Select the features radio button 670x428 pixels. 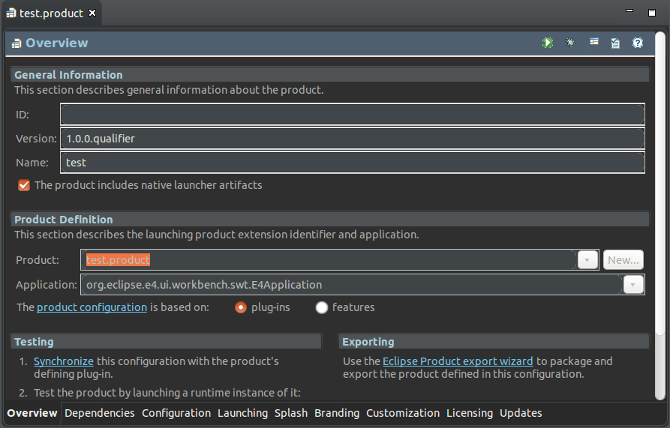(x=321, y=308)
